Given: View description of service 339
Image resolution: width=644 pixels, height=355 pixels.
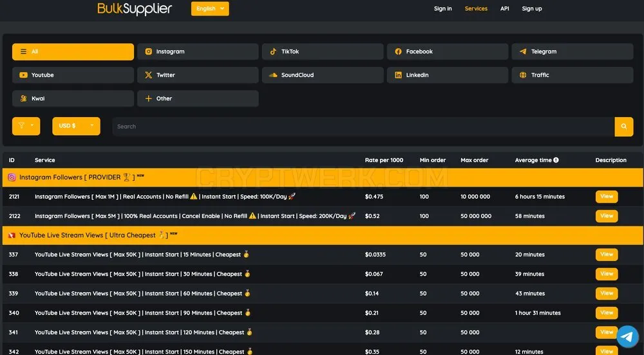Looking at the screenshot, I should pyautogui.click(x=607, y=293).
